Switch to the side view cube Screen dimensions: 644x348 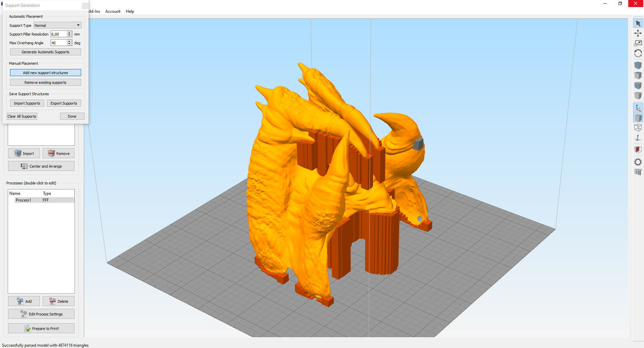point(638,96)
